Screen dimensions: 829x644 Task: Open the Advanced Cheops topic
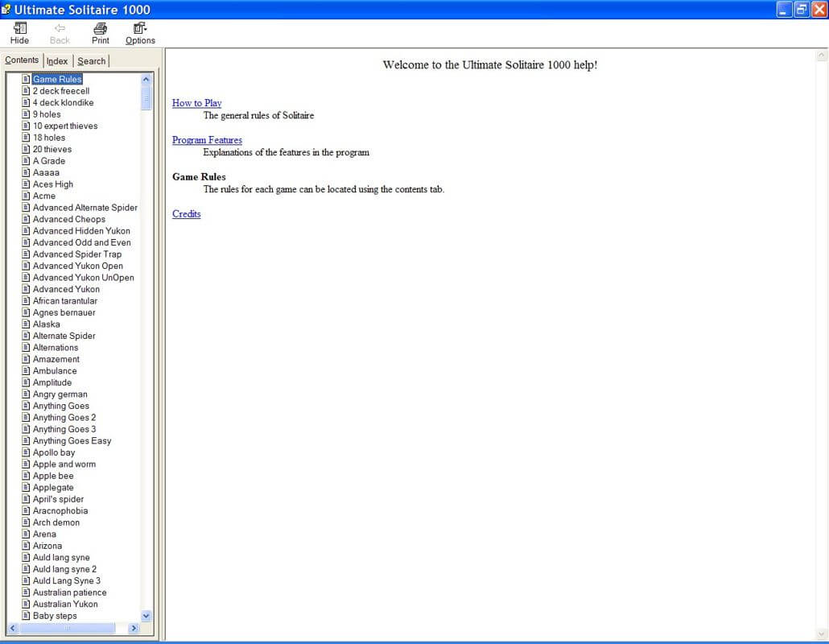click(69, 219)
